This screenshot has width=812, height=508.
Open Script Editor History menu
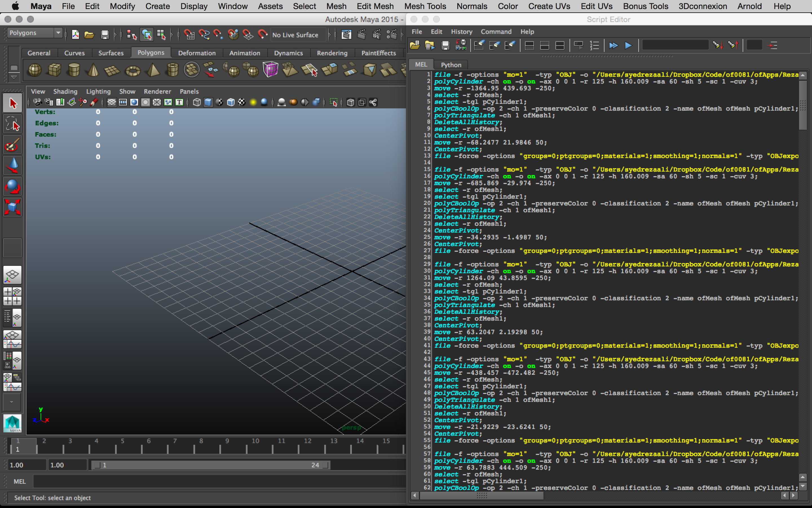pos(461,32)
